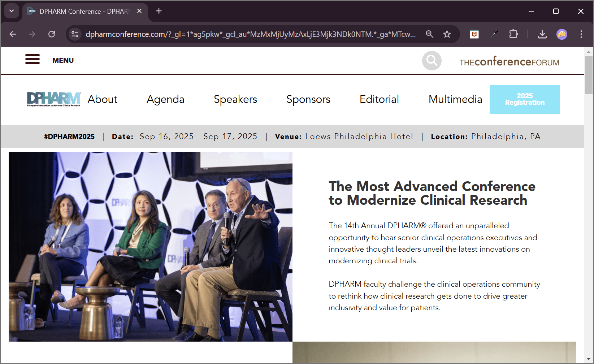Minimize the browser window
Viewport: 594px width, 364px height.
(531, 11)
